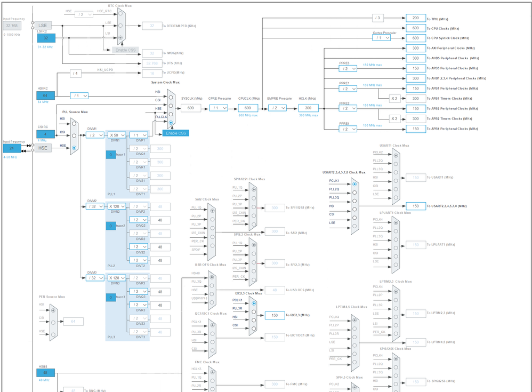Click the To APB5 Peripheral Clocks 150 field
The image size is (532, 392).
tap(416, 68)
